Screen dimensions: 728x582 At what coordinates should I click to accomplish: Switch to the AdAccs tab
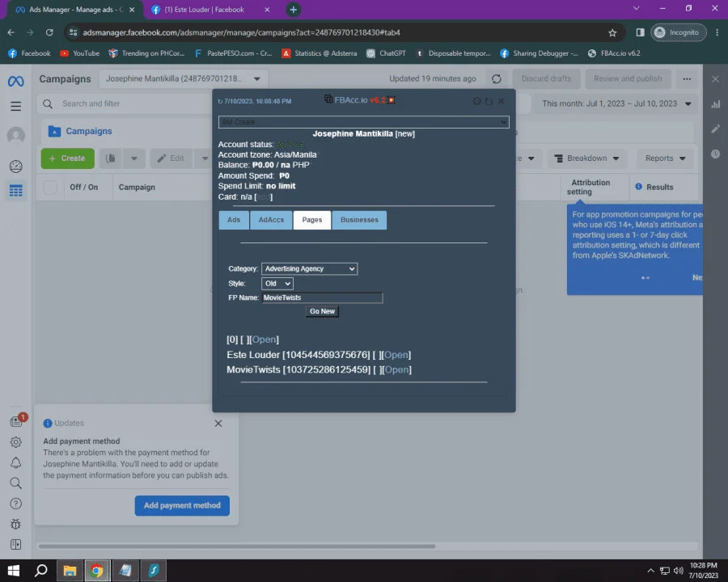(271, 220)
